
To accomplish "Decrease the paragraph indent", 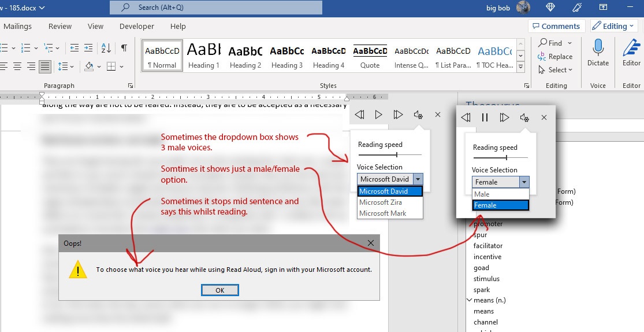I will (75, 48).
